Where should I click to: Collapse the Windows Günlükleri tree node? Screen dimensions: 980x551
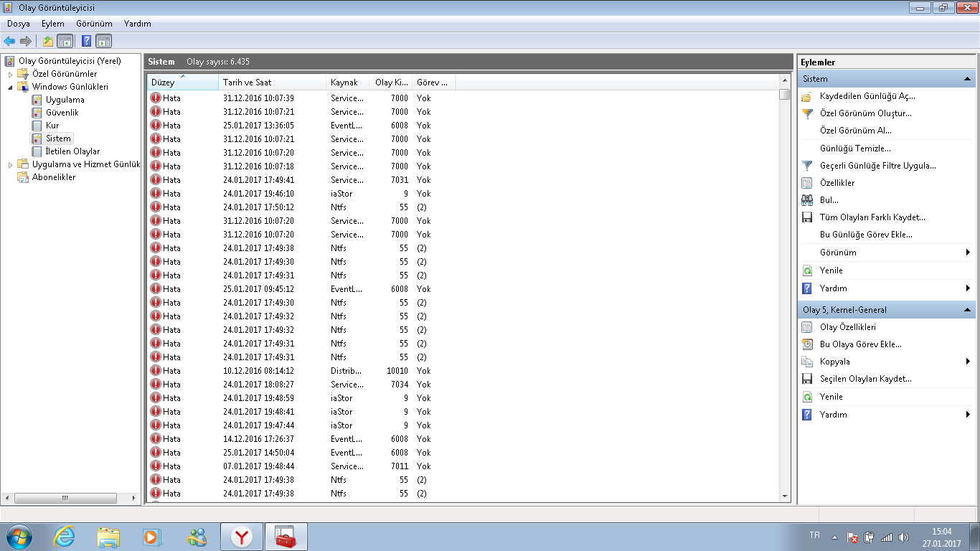point(10,87)
